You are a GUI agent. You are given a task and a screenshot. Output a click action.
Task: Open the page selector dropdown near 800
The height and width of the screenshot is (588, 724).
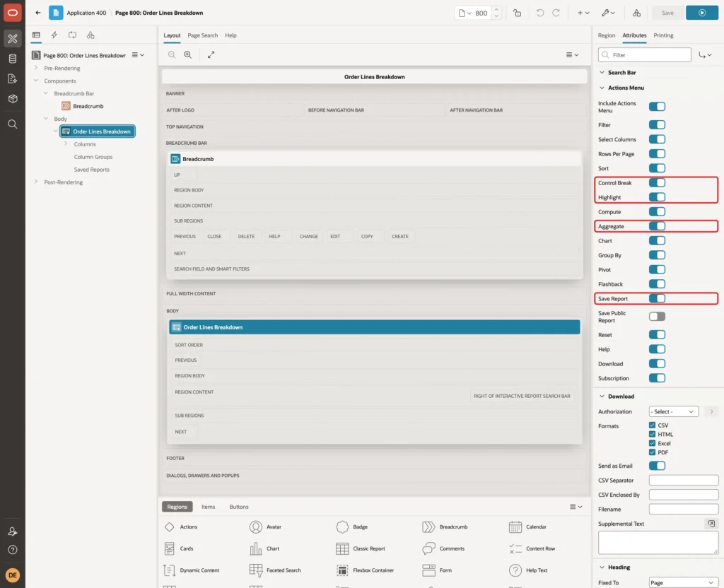[465, 13]
